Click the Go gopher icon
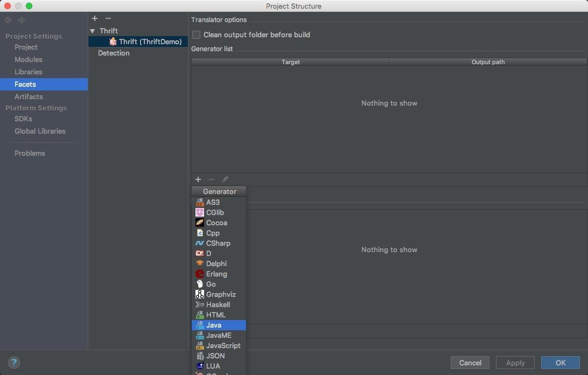The height and width of the screenshot is (375, 588). [199, 284]
